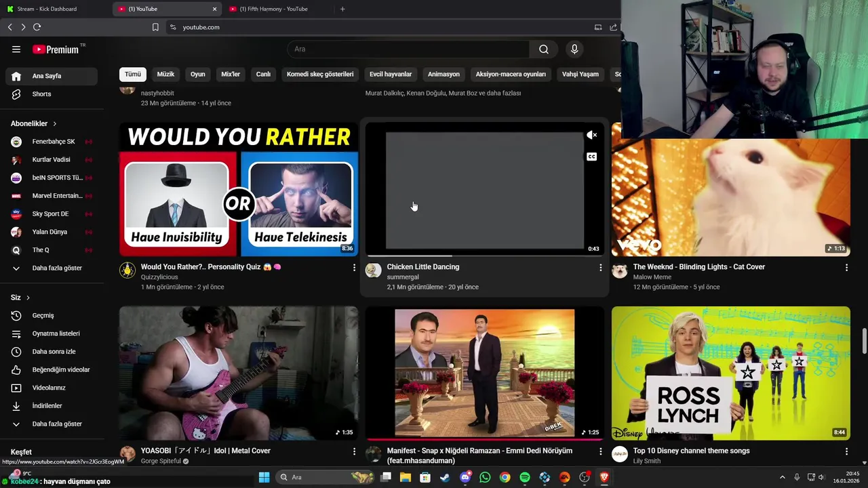Open more options for Blinding Lights Cat Cover
The width and height of the screenshot is (868, 488).
point(846,268)
